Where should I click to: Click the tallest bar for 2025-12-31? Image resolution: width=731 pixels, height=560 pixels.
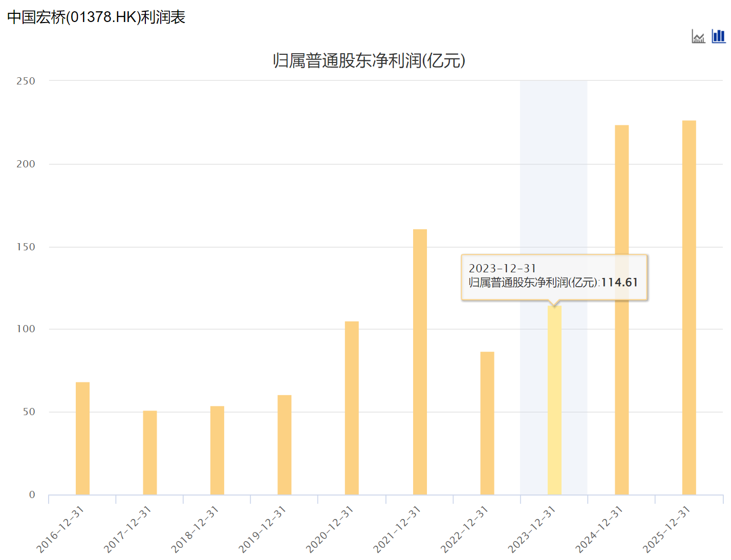689,307
